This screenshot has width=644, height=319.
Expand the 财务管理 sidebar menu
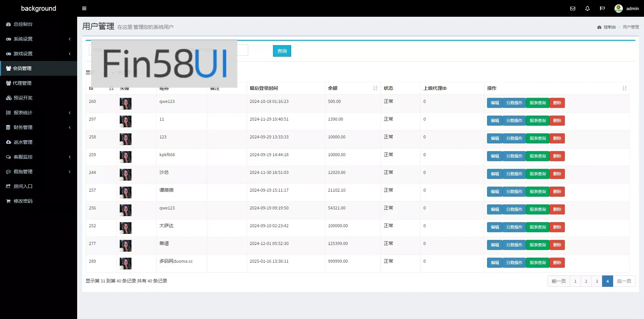pyautogui.click(x=38, y=127)
